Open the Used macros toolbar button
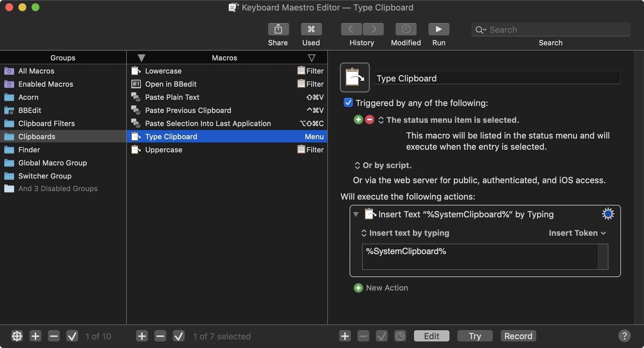Viewport: 644px width, 348px height. 311,29
